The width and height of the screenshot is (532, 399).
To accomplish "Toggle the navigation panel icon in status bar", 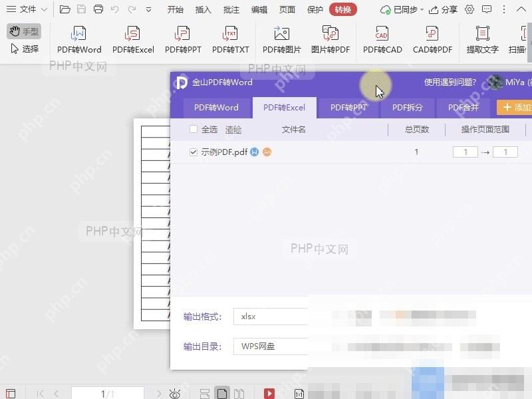I will (11, 394).
